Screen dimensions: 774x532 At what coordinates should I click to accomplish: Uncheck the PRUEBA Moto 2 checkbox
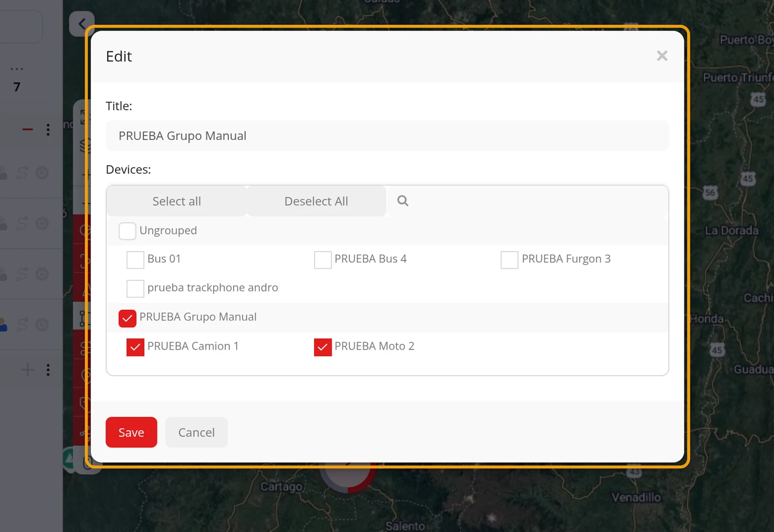click(323, 347)
